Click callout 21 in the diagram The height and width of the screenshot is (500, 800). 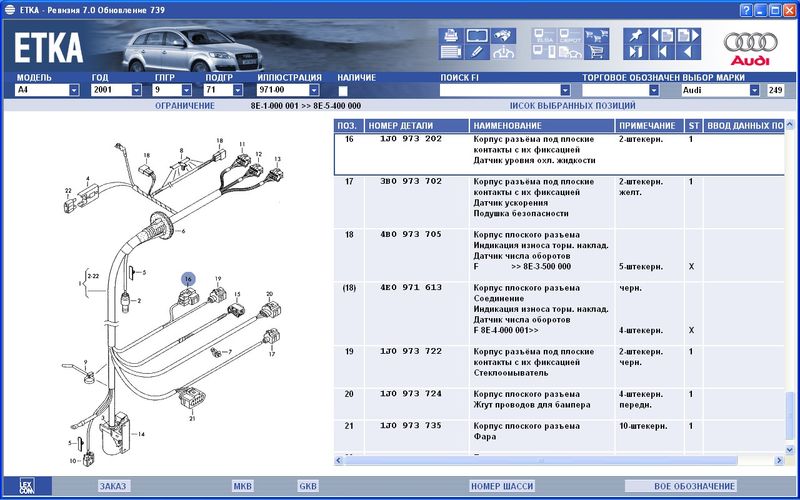tap(192, 419)
